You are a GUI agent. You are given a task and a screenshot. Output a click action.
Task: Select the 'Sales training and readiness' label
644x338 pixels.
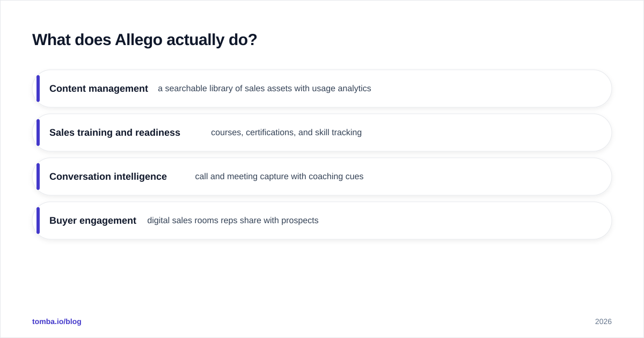[115, 133]
